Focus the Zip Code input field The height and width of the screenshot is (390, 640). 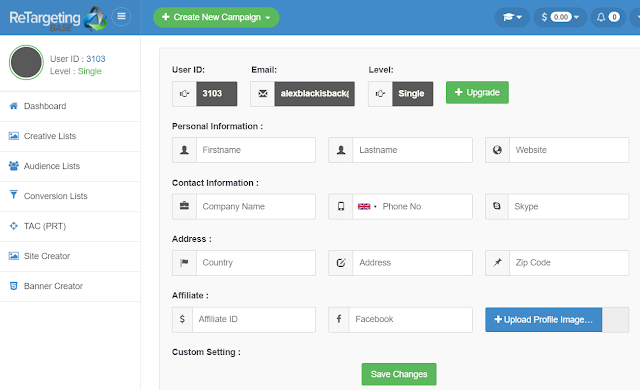(x=569, y=263)
